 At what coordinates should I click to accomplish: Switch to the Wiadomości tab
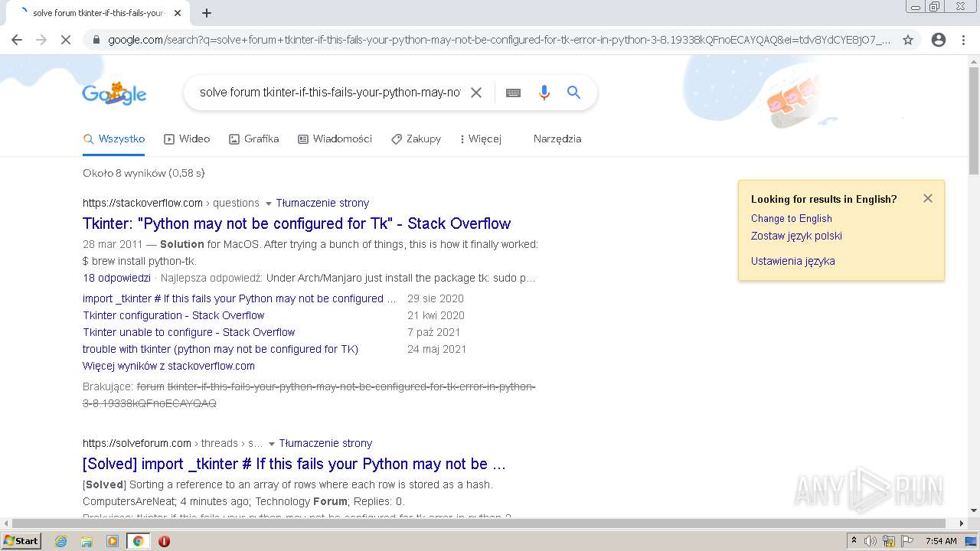click(335, 139)
